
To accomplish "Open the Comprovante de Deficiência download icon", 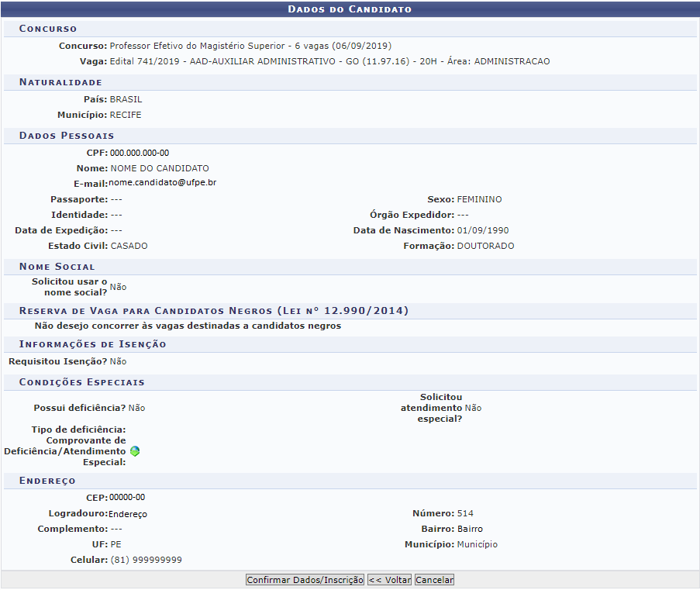I will 135,451.
